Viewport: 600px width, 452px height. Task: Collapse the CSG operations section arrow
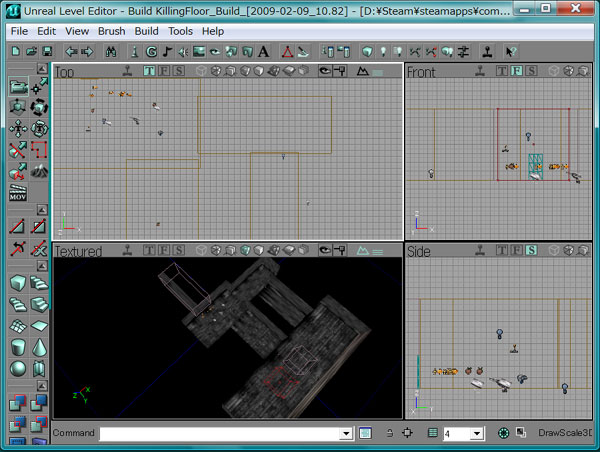pyautogui.click(x=42, y=385)
